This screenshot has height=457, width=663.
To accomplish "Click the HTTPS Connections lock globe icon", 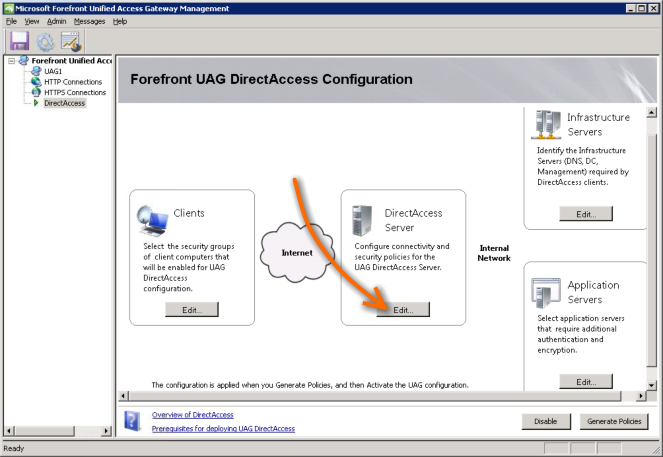I will (x=36, y=92).
